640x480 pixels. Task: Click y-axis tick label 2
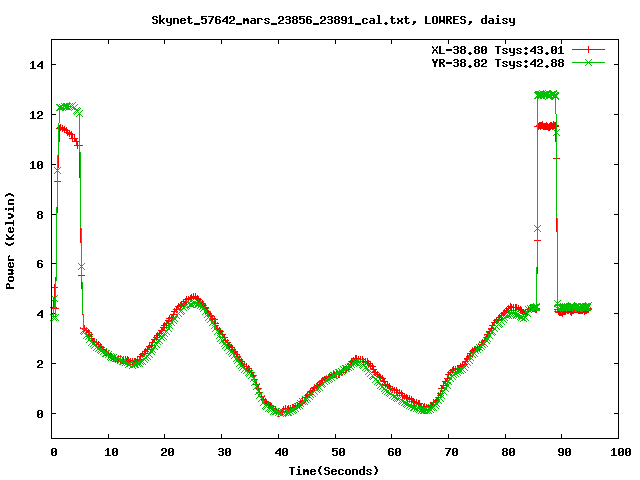(x=40, y=364)
